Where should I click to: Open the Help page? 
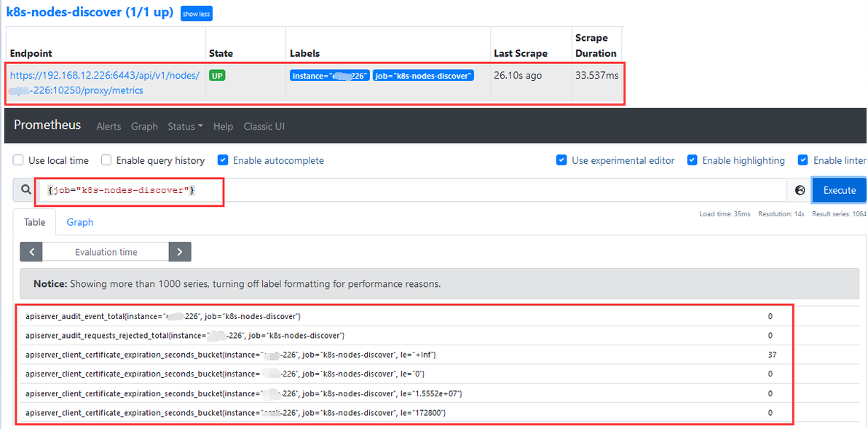(223, 126)
